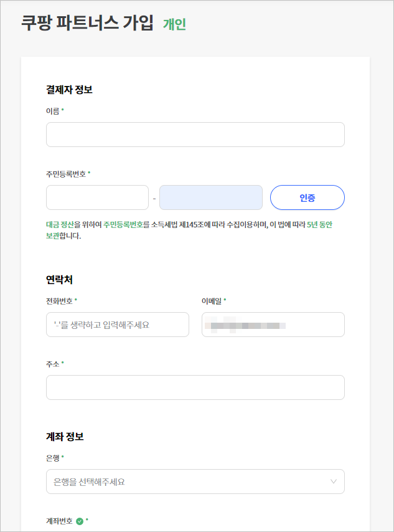
Task: Click the 전화번호 field label
Action: coord(59,301)
